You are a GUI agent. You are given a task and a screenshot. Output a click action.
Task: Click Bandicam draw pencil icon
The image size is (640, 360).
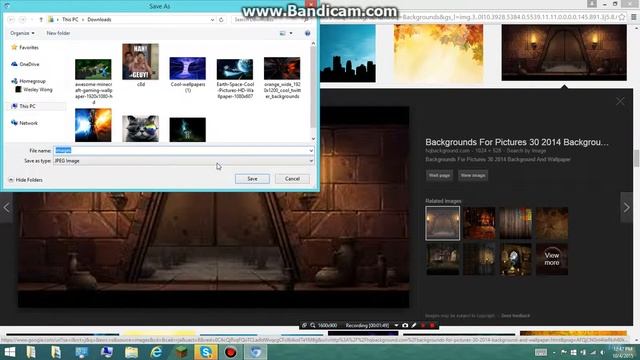point(414,325)
